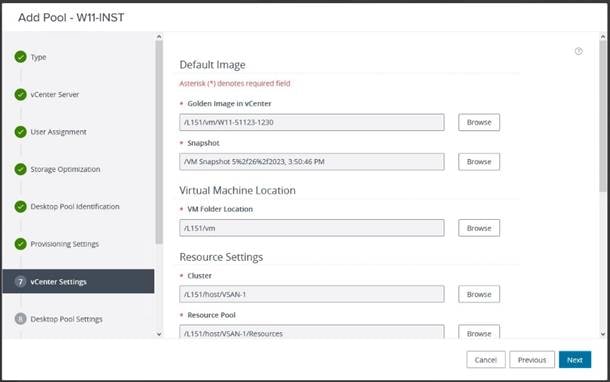The height and width of the screenshot is (382, 610).
Task: Click the Next button
Action: click(575, 360)
